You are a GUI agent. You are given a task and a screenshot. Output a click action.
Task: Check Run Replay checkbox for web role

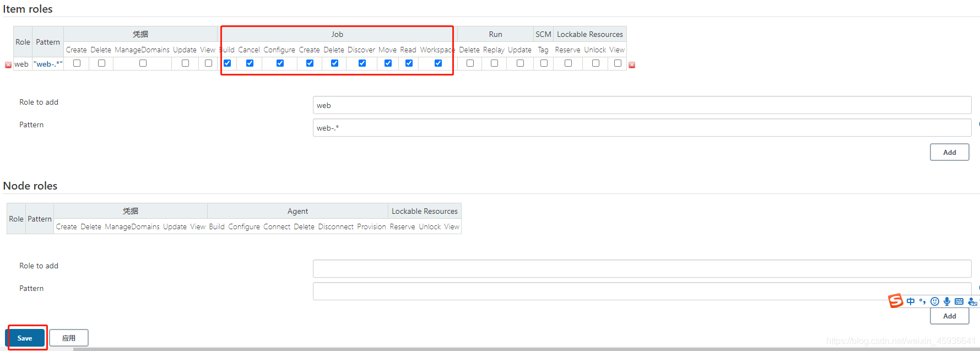click(495, 63)
